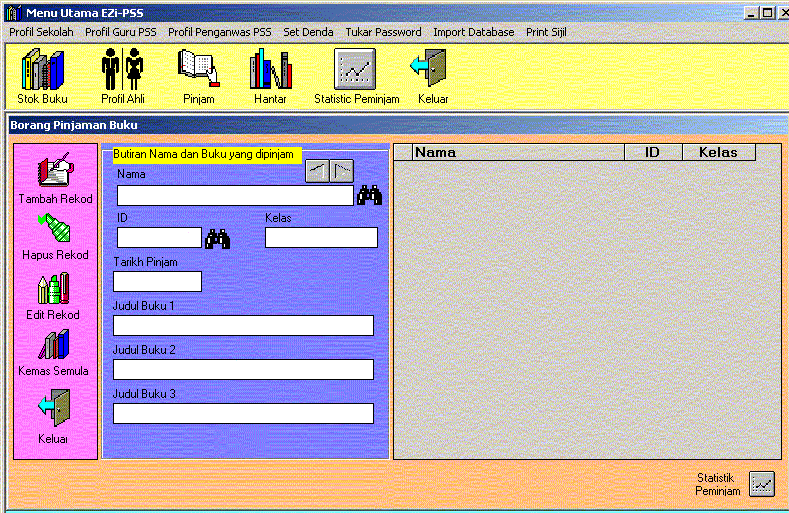Screen dimensions: 789x513
Task: Search by ID using binoculars icon
Action: pyautogui.click(x=218, y=238)
